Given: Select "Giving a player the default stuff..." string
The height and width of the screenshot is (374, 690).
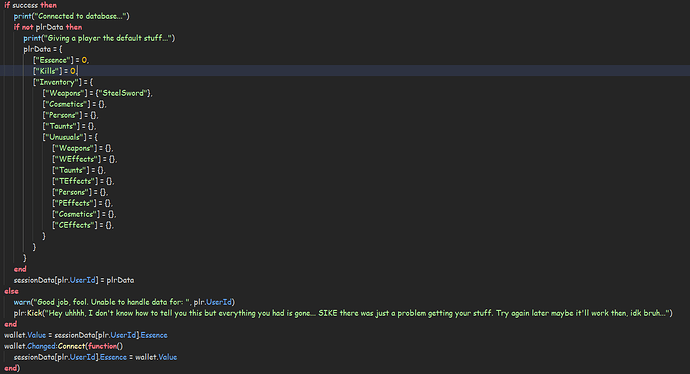Looking at the screenshot, I should [x=107, y=38].
